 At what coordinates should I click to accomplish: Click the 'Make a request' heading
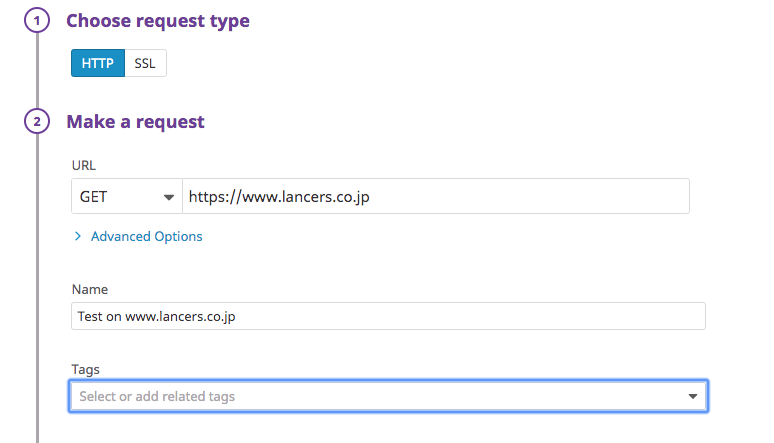click(x=135, y=122)
